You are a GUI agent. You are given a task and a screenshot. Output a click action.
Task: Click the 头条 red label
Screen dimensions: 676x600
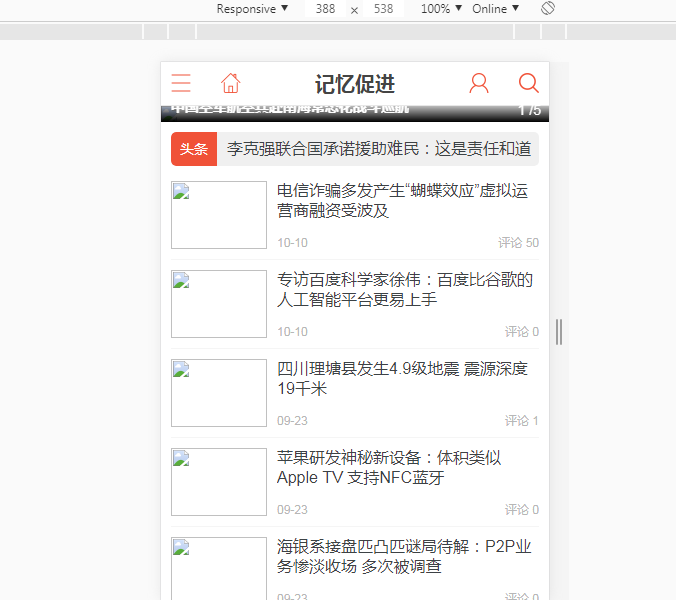[194, 149]
